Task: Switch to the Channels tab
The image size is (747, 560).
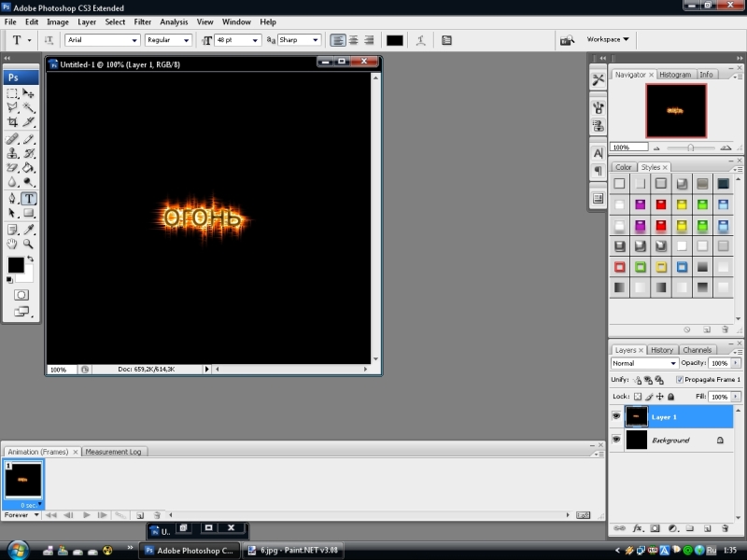Action: pyautogui.click(x=697, y=350)
